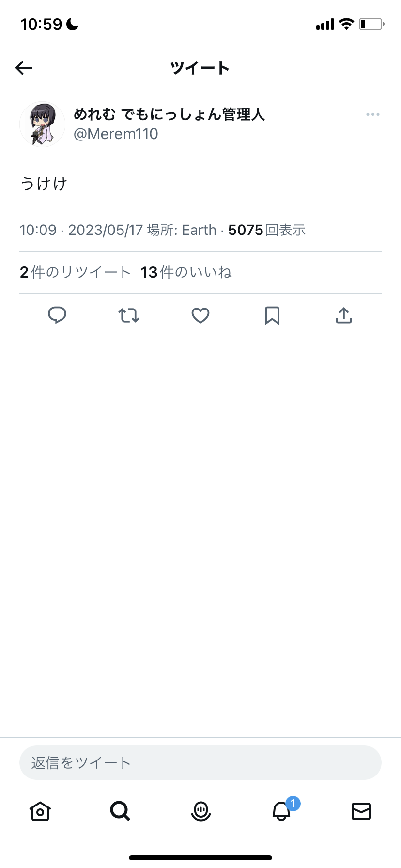Tap the back arrow

point(24,68)
